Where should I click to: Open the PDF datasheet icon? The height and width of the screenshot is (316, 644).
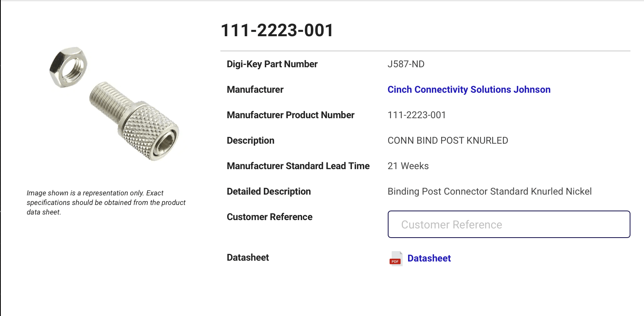396,258
